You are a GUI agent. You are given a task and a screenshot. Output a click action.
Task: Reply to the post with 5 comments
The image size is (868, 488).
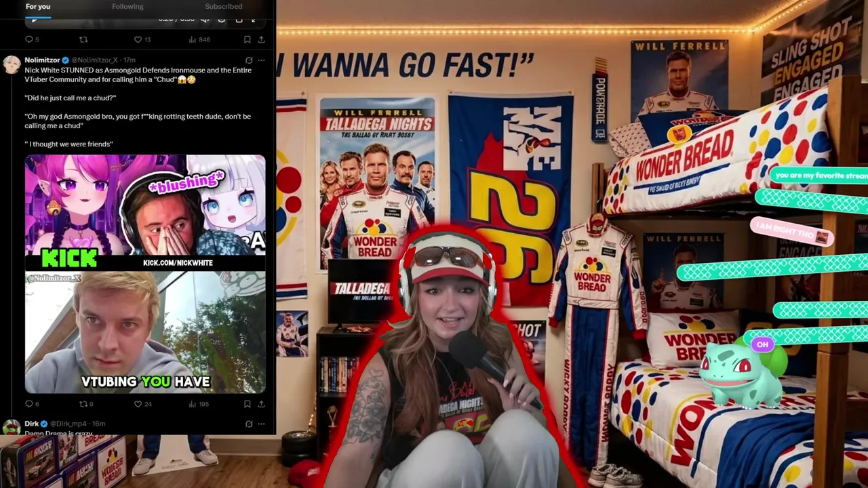click(32, 40)
